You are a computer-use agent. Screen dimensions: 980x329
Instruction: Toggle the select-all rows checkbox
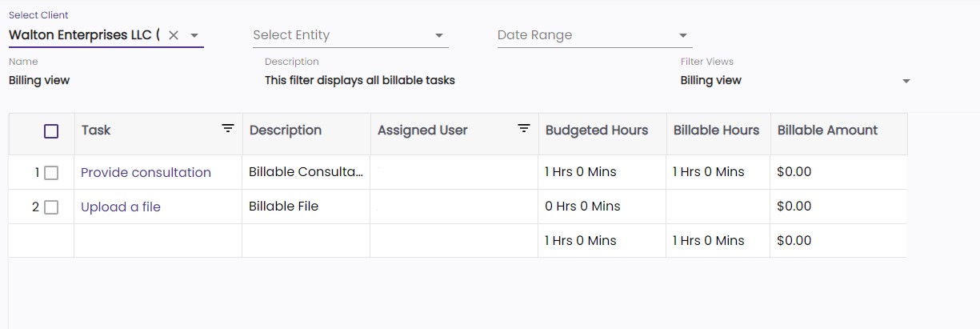pyautogui.click(x=51, y=131)
